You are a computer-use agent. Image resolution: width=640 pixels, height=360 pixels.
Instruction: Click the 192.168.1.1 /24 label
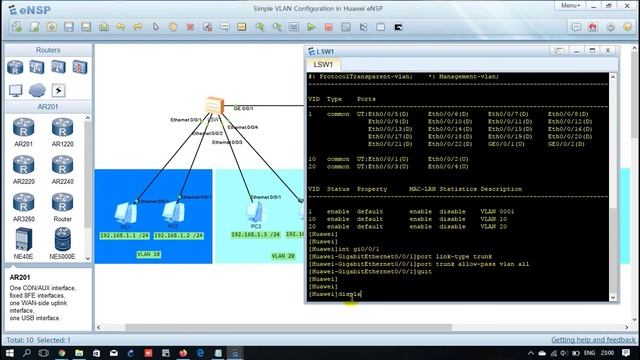coord(124,236)
